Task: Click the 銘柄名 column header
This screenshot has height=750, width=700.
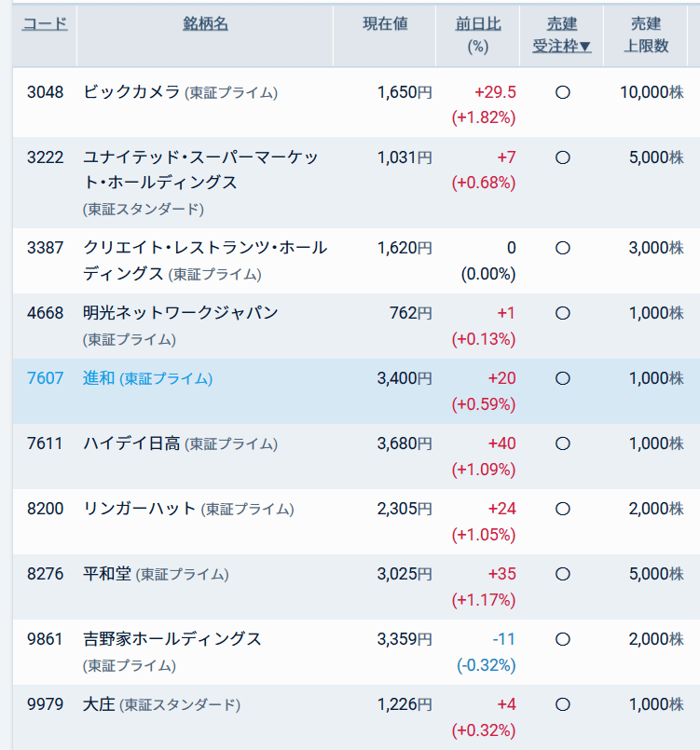Action: click(x=205, y=24)
